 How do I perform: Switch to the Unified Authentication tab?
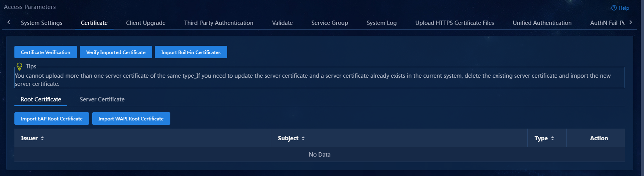(x=542, y=23)
